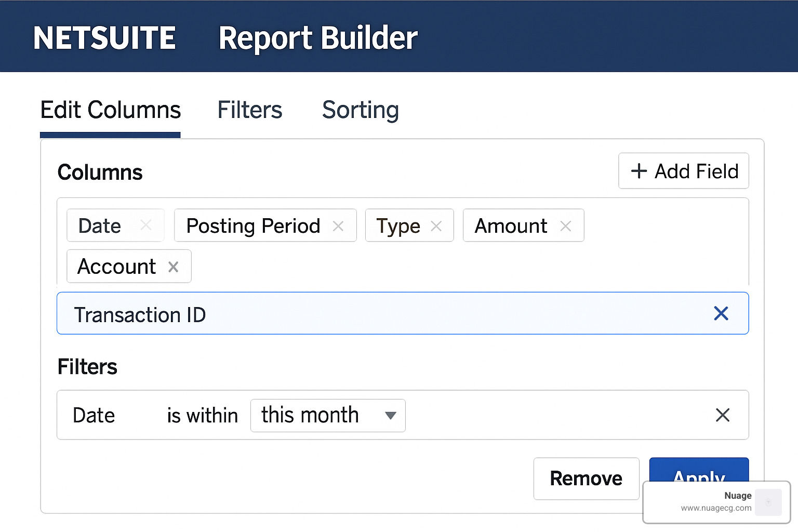Open the 'this month' dropdown
The image size is (798, 532).
click(328, 416)
